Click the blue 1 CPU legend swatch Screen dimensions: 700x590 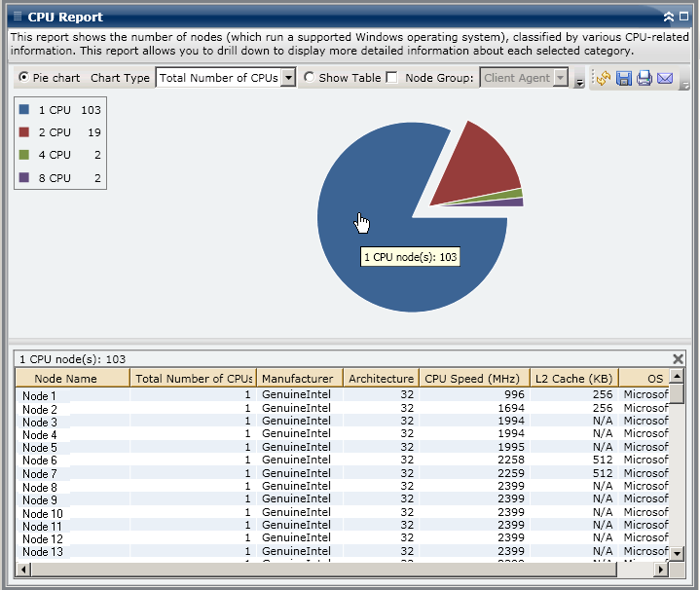click(x=24, y=110)
